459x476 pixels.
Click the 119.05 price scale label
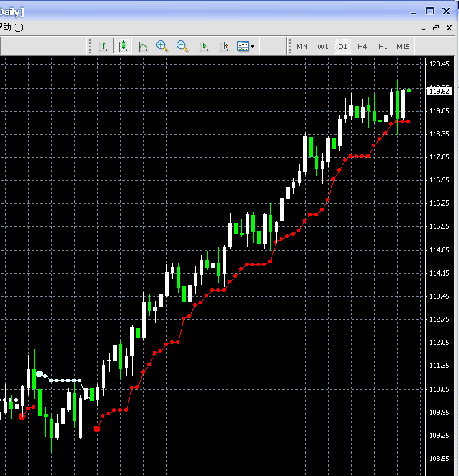pos(439,111)
